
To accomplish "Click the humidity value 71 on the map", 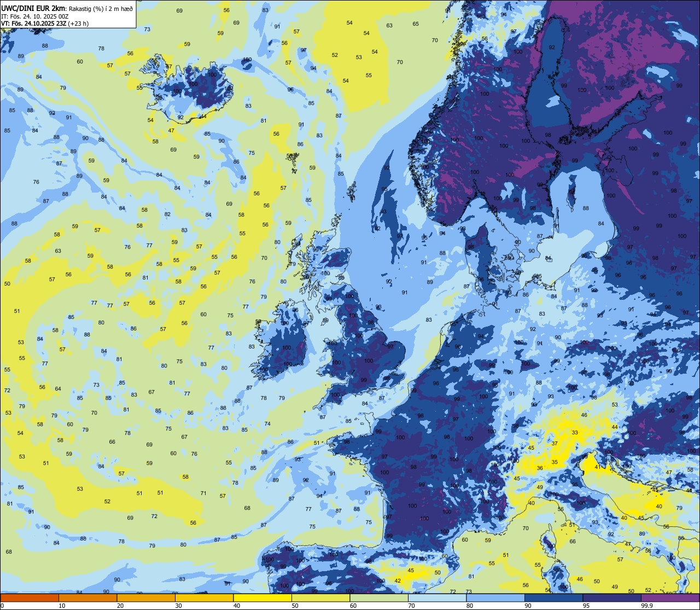I will (203, 493).
